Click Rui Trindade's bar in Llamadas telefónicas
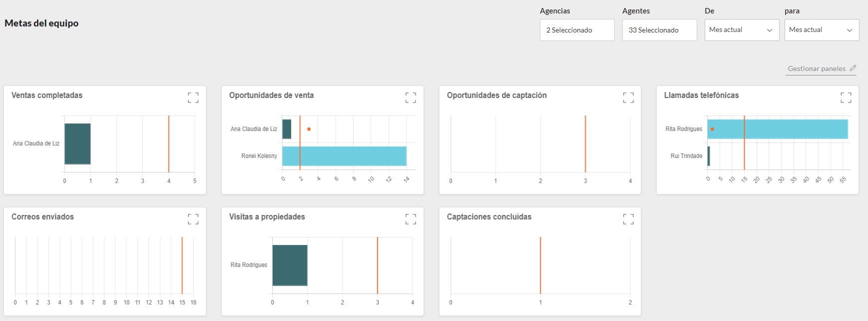 (x=709, y=156)
